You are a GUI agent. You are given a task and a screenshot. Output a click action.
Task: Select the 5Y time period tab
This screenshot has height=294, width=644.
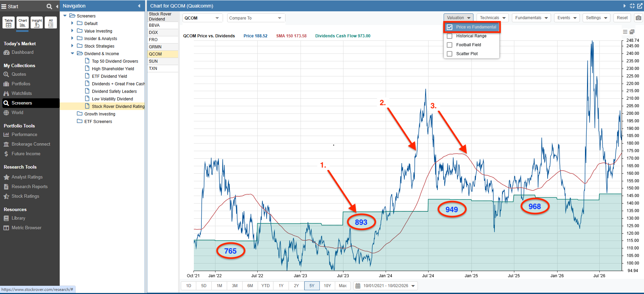(x=312, y=286)
